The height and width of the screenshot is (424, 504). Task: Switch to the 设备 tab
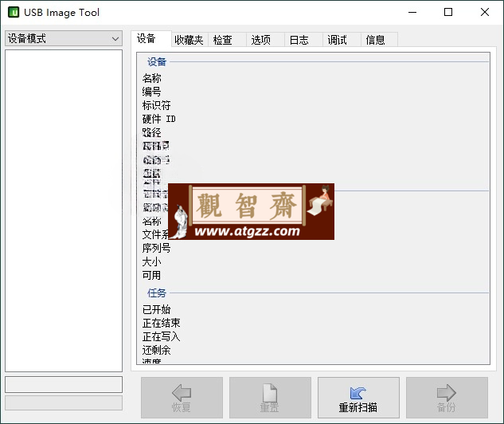(x=150, y=39)
